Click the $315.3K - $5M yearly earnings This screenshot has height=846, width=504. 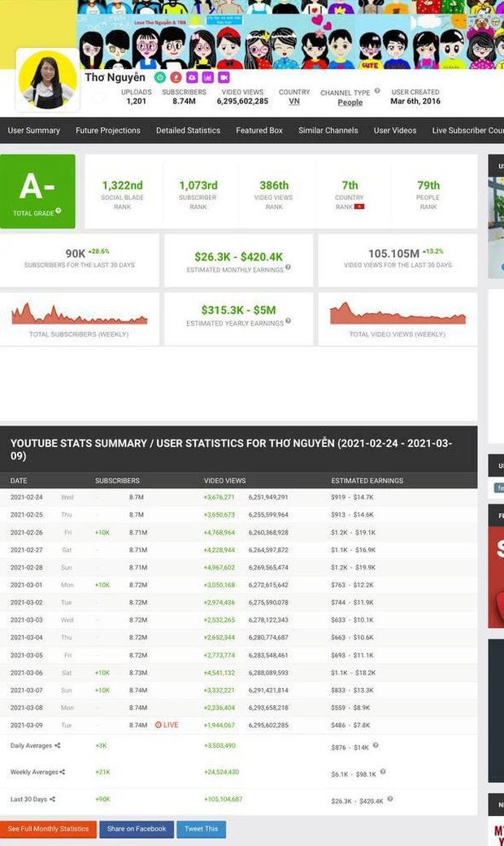tap(238, 310)
